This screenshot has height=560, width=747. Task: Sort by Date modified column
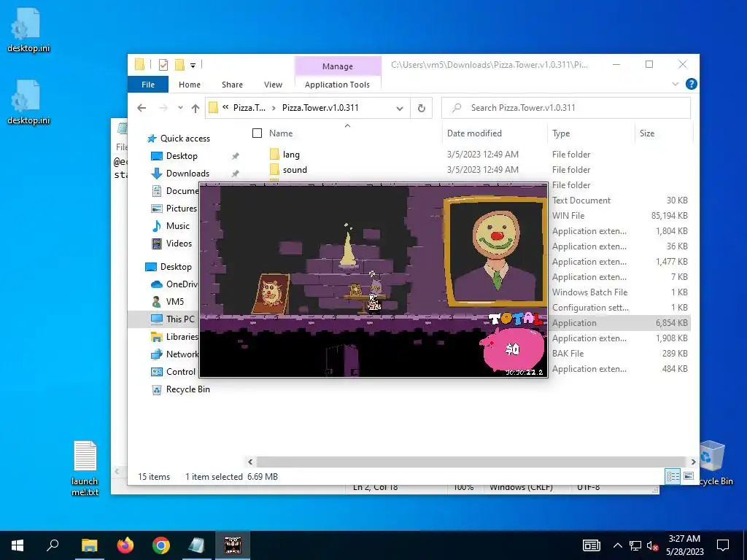click(474, 133)
